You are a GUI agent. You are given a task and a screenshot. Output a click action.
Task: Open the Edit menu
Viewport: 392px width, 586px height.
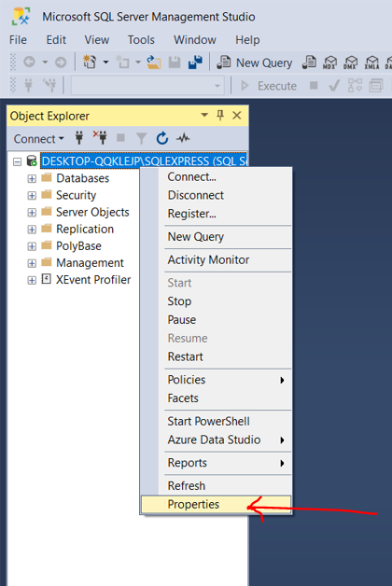[x=56, y=39]
